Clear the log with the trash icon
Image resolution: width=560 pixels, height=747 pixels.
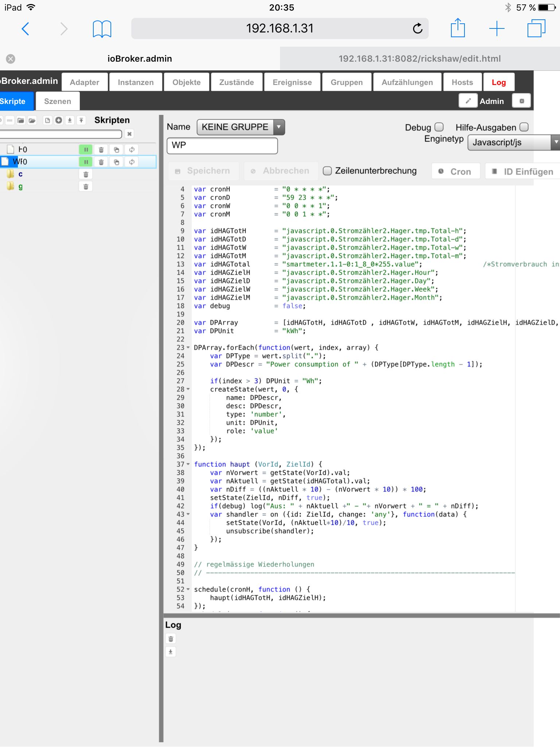[x=171, y=639]
